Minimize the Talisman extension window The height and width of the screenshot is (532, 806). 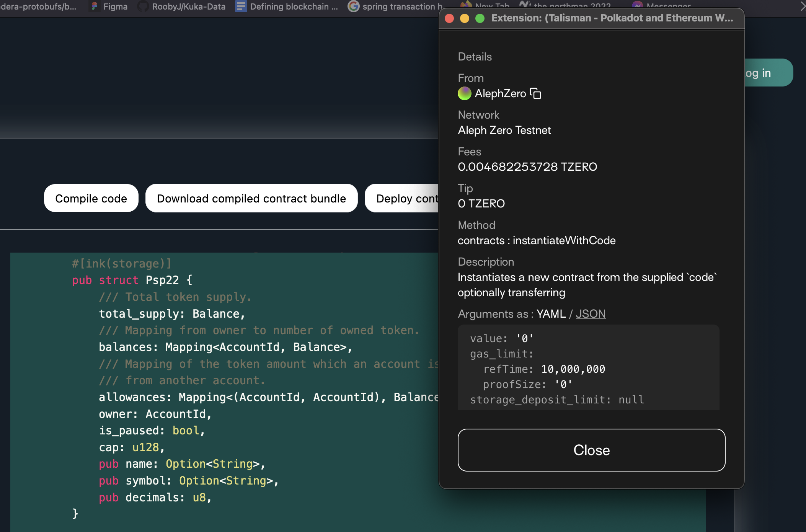pyautogui.click(x=464, y=18)
